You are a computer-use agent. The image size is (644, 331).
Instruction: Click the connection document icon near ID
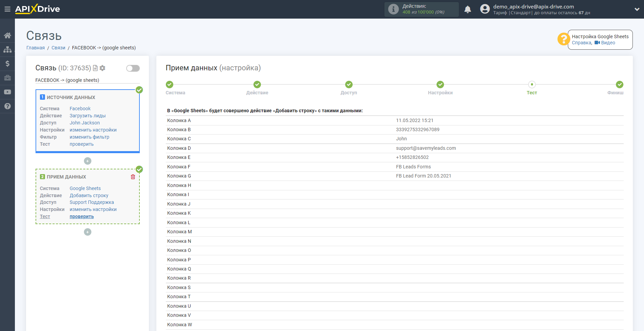pyautogui.click(x=95, y=68)
